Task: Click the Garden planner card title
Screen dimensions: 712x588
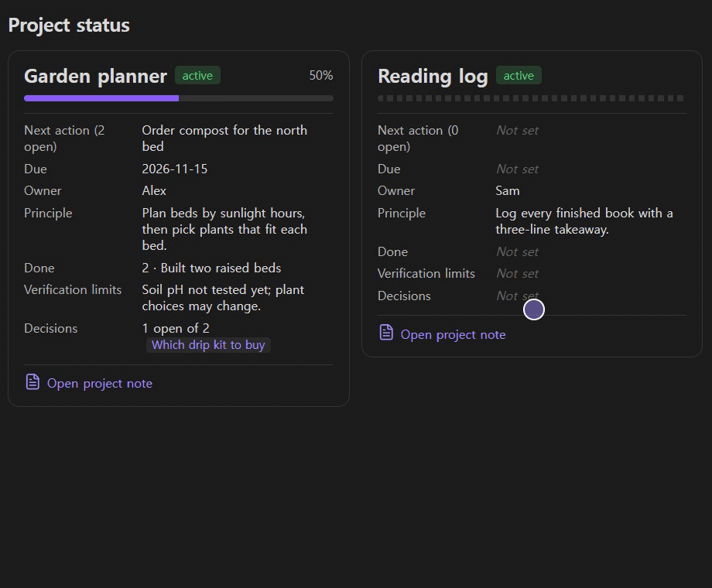Action: pyautogui.click(x=95, y=76)
